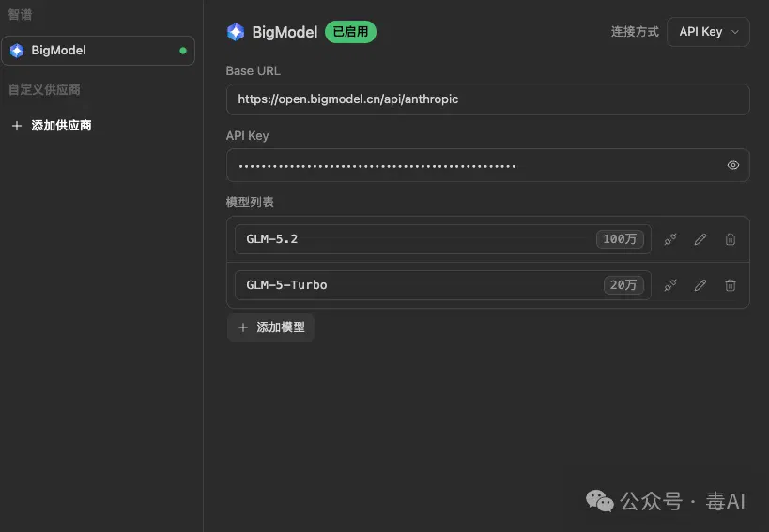The image size is (769, 532).
Task: Delete GLM-5.2 with the trash icon
Action: (x=731, y=239)
